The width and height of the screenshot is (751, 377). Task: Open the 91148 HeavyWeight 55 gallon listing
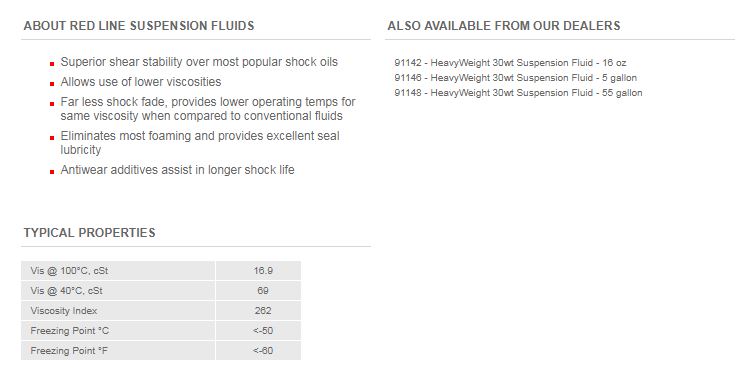tap(518, 92)
